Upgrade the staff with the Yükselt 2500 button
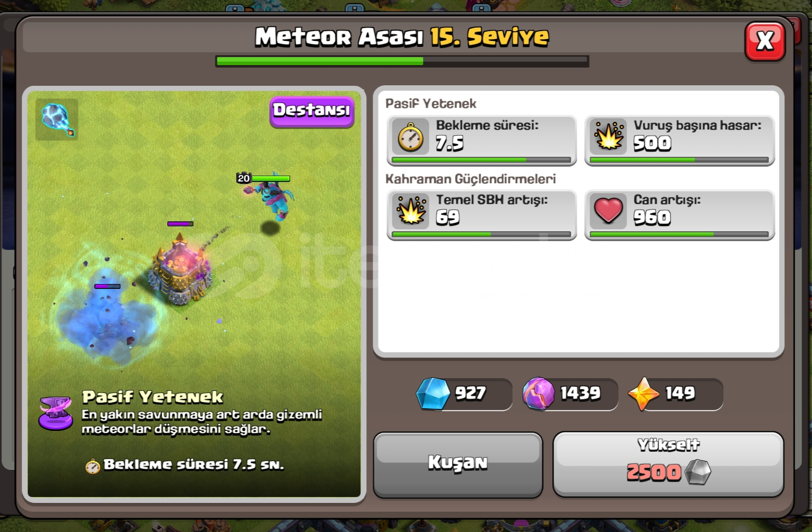Viewport: 812px width, 532px height. click(x=668, y=464)
